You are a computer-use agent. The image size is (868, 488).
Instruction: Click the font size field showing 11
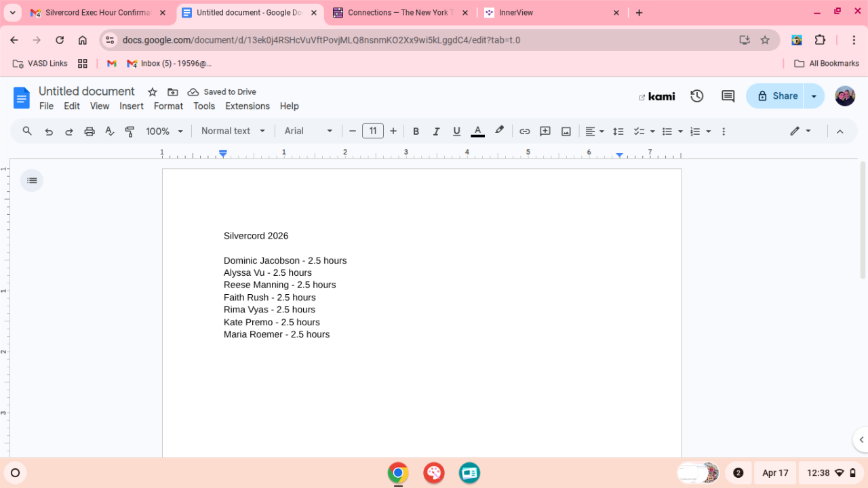(373, 131)
